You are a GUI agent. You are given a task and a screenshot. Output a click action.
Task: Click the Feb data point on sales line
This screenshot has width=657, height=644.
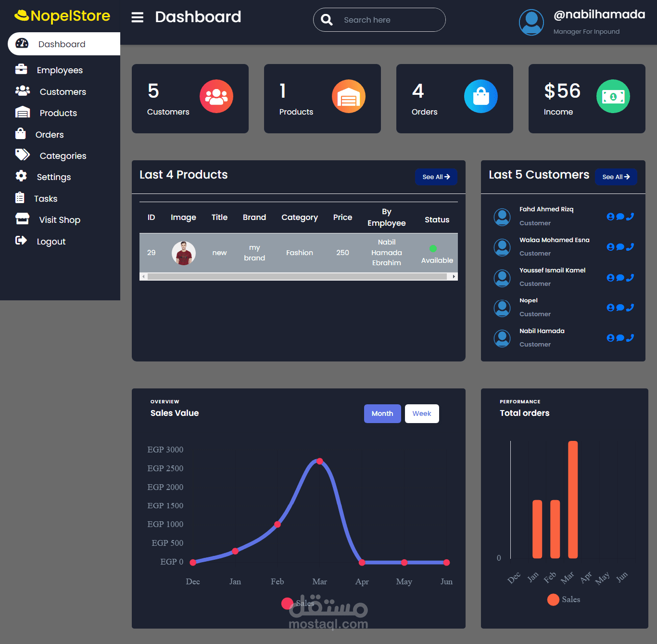278,524
